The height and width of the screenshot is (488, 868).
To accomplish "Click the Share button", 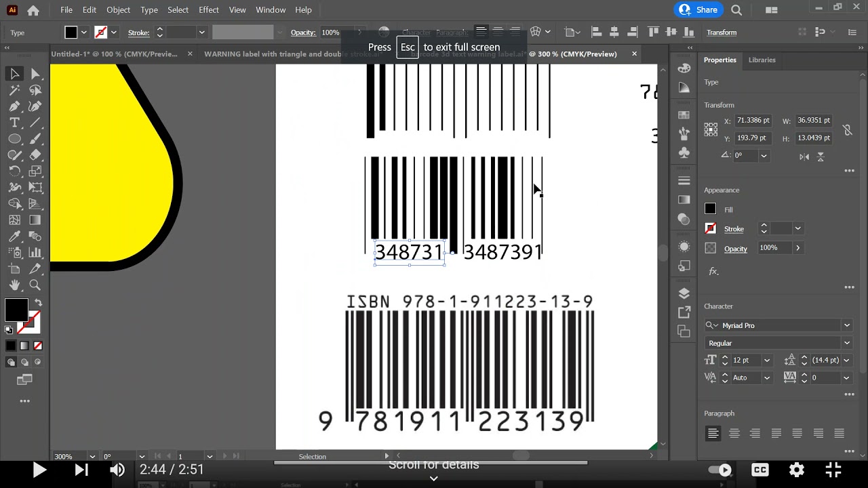I will pos(698,10).
